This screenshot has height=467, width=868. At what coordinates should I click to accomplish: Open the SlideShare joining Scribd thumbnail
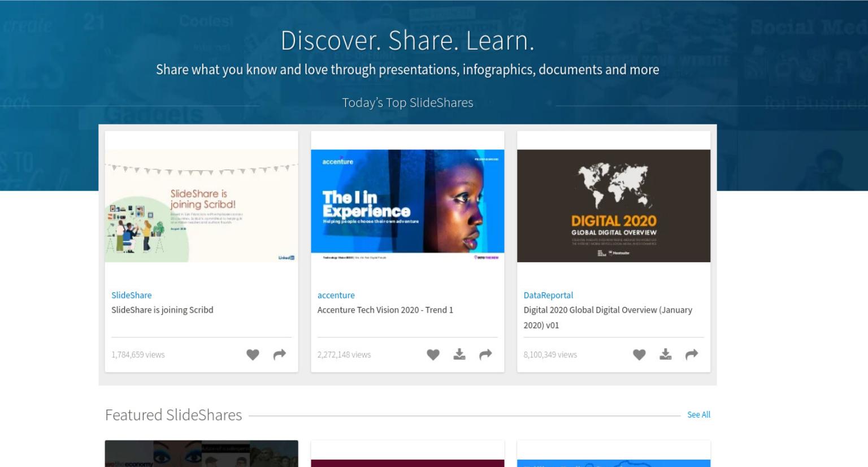click(201, 206)
